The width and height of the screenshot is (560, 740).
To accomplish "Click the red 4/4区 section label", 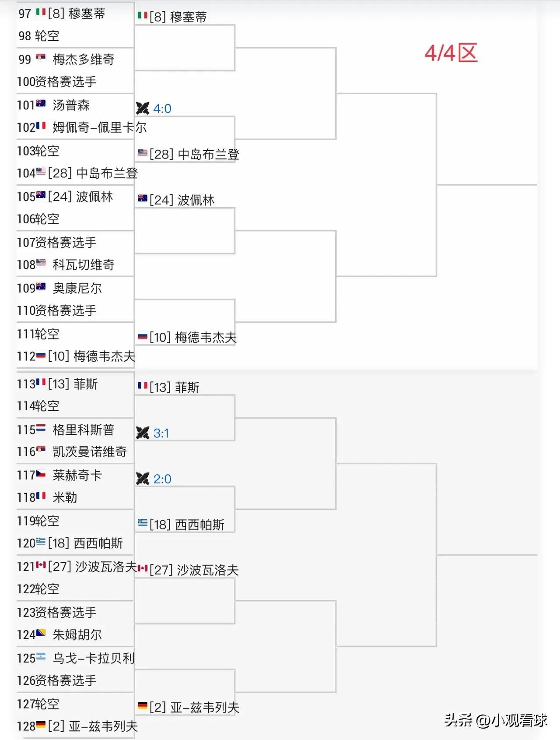I will point(451,53).
